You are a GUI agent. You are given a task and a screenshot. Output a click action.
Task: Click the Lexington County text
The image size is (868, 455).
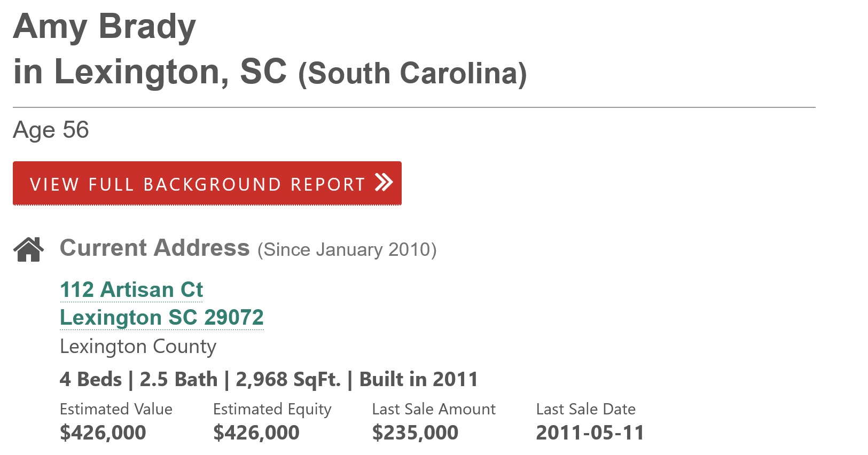(138, 347)
